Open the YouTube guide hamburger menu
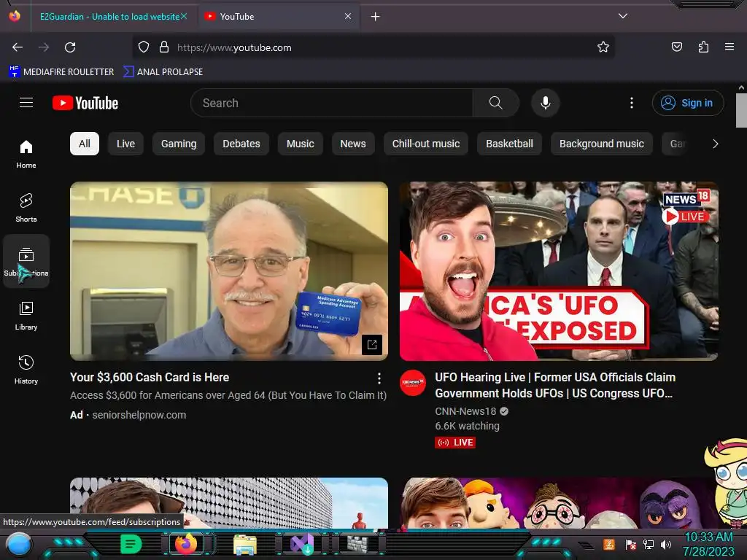747x560 pixels. (x=26, y=103)
